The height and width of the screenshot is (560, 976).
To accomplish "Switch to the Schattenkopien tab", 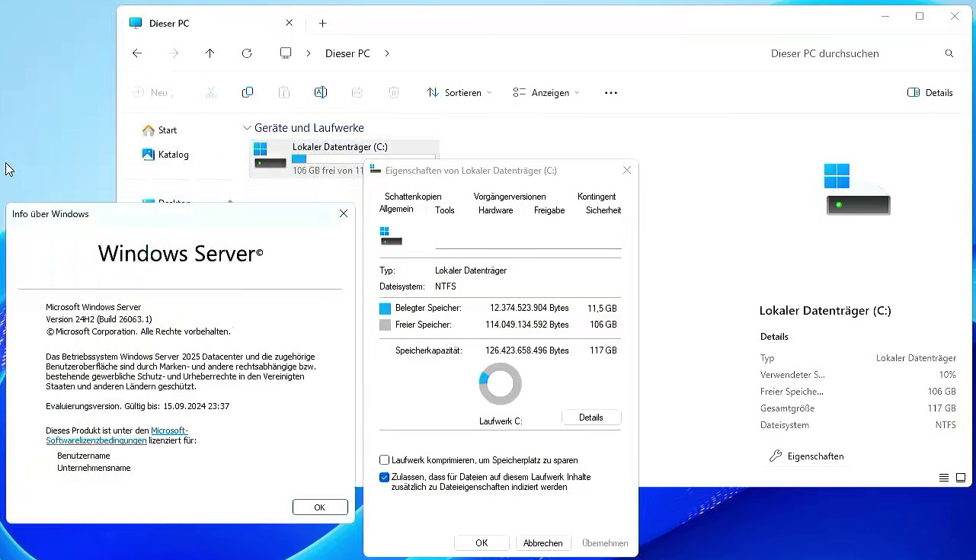I will point(413,197).
